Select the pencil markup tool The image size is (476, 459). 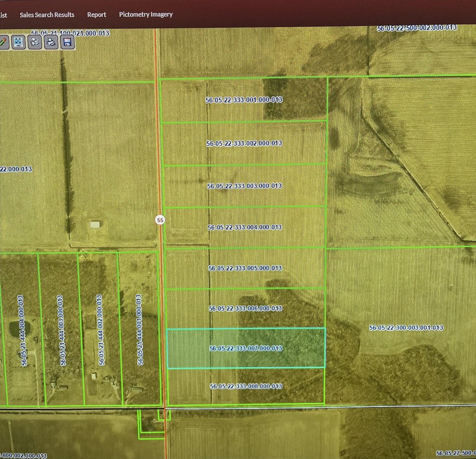click(3, 42)
